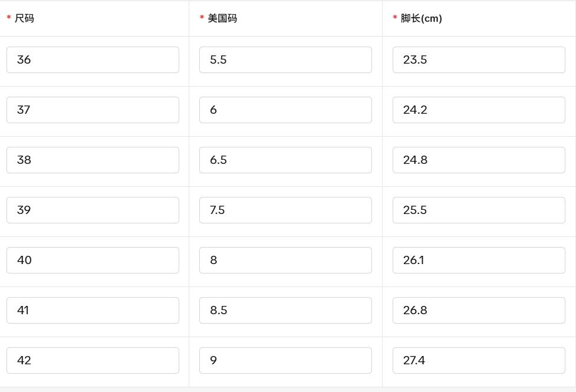
Task: Focus the size input with value 41
Action: (x=93, y=310)
